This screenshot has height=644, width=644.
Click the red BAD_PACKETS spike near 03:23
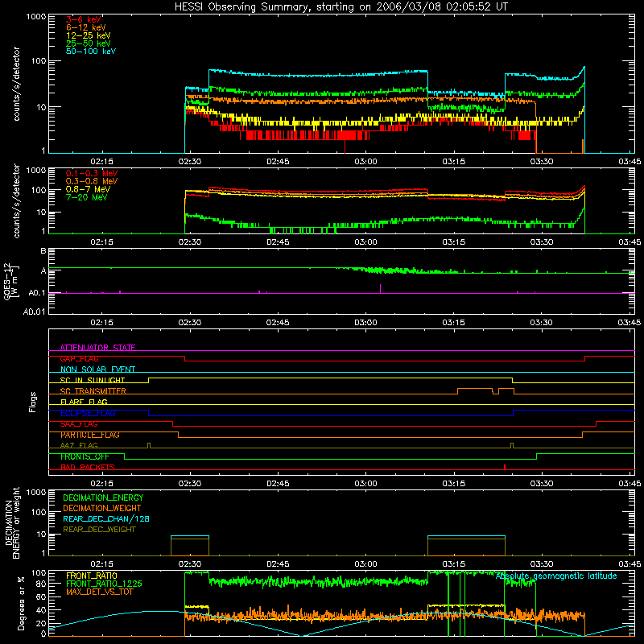click(505, 467)
